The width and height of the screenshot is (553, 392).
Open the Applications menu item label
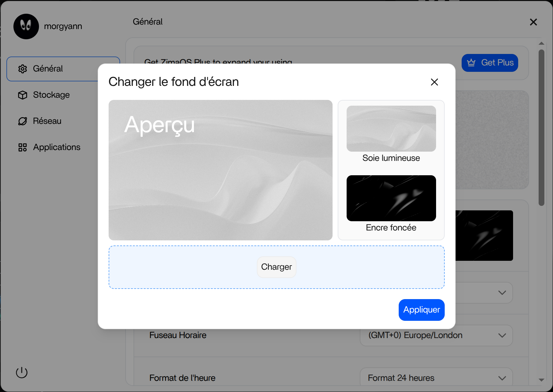pos(57,147)
